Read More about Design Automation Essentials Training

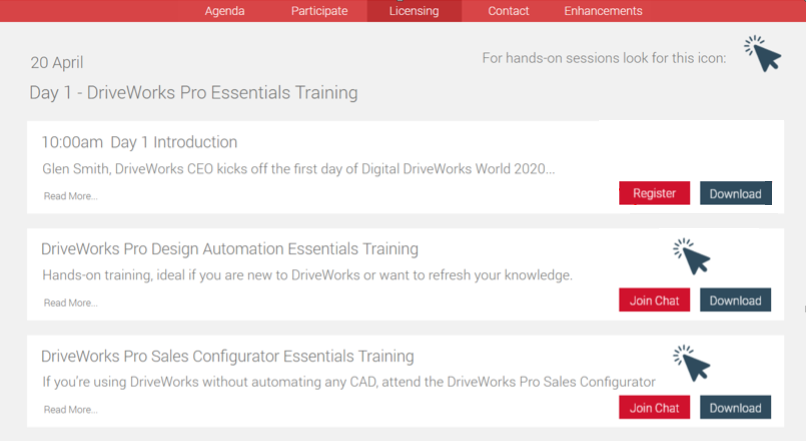coord(70,303)
